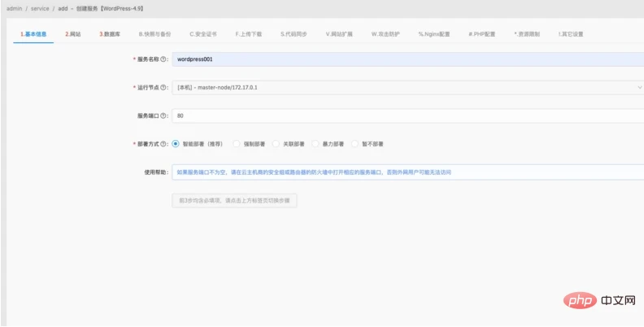Select 智能部署（推荐）radio option
The height and width of the screenshot is (327, 644).
[176, 144]
